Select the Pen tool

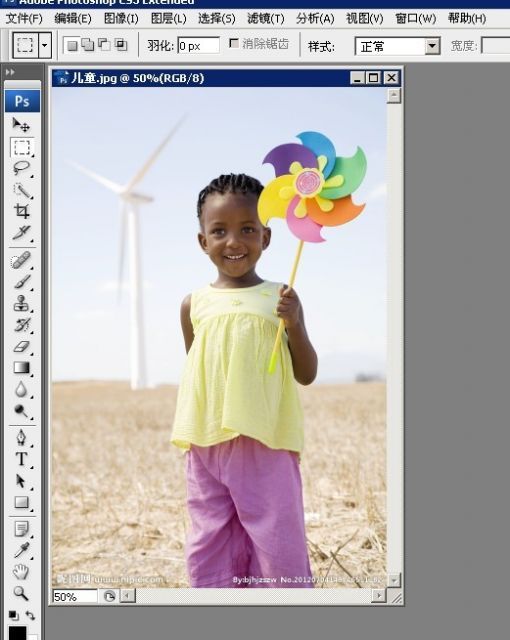point(21,438)
